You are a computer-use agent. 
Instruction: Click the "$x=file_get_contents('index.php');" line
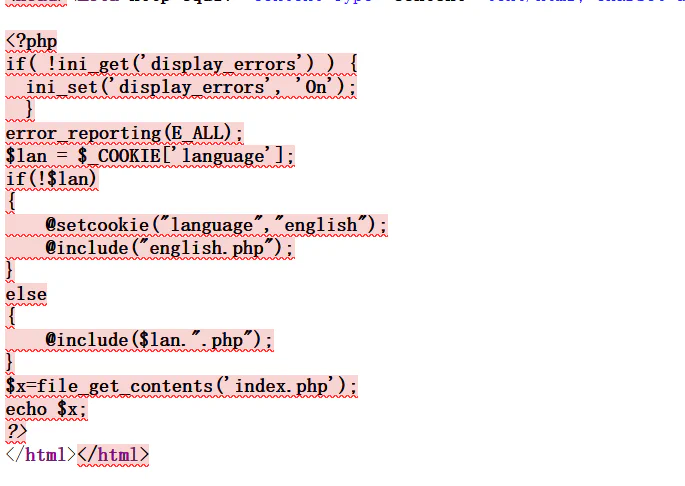181,386
